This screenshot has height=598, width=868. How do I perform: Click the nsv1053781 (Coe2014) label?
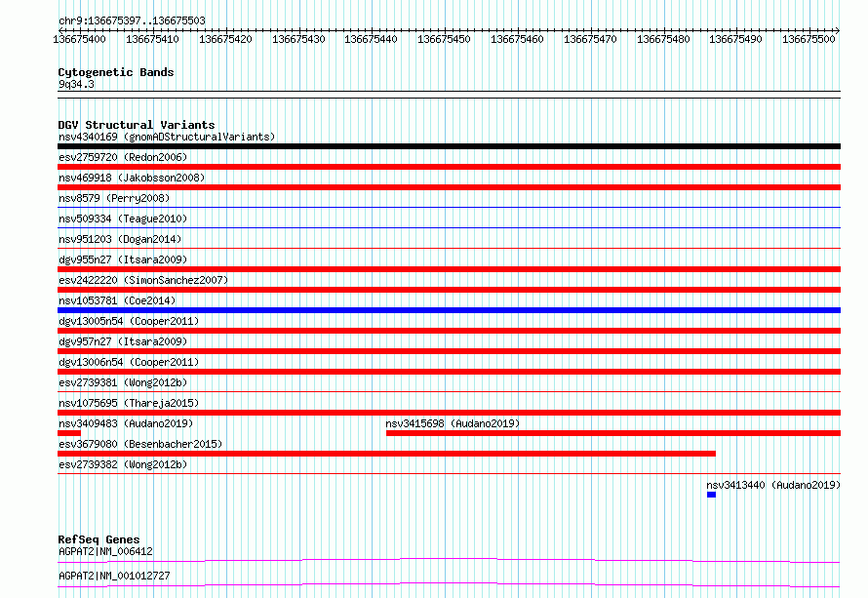pos(117,300)
